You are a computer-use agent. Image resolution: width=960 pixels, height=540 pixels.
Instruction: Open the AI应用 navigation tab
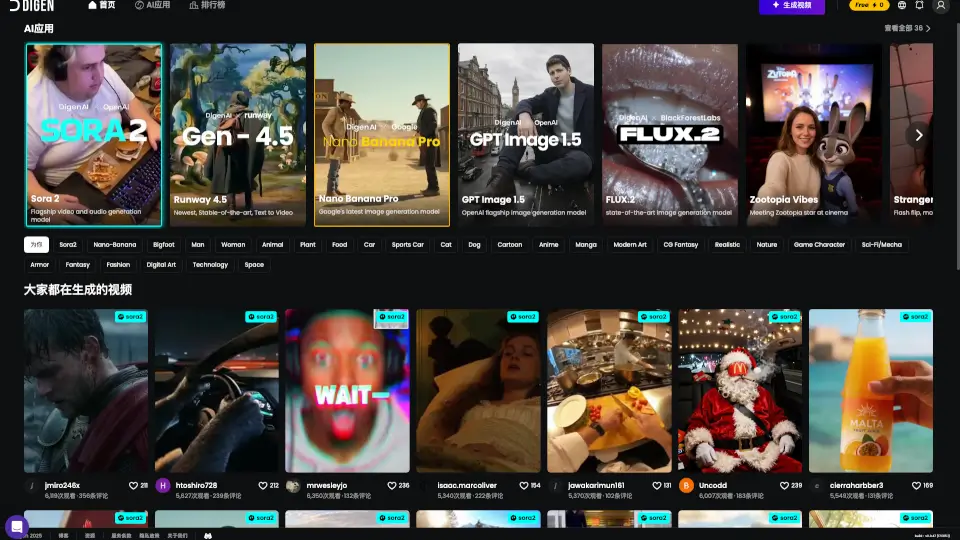pos(152,5)
